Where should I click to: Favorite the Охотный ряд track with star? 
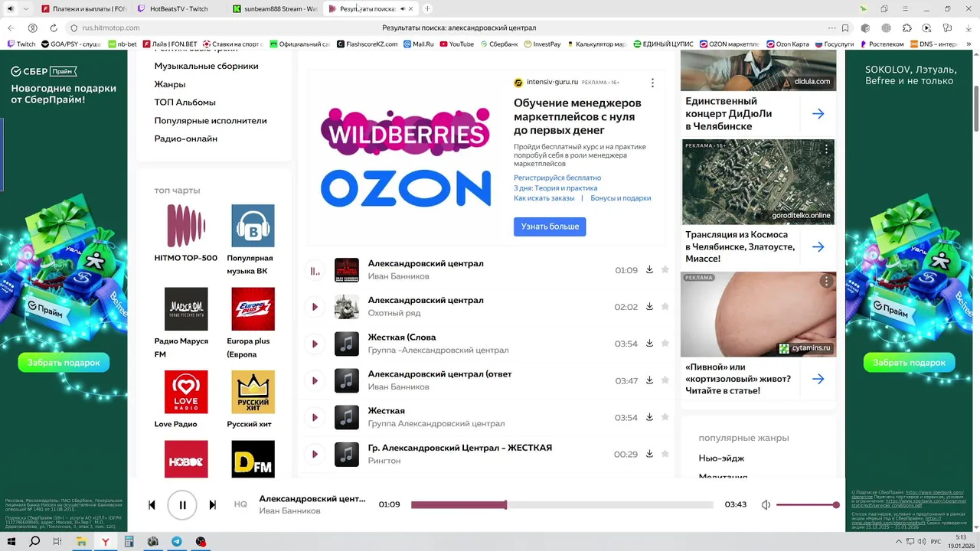point(665,306)
